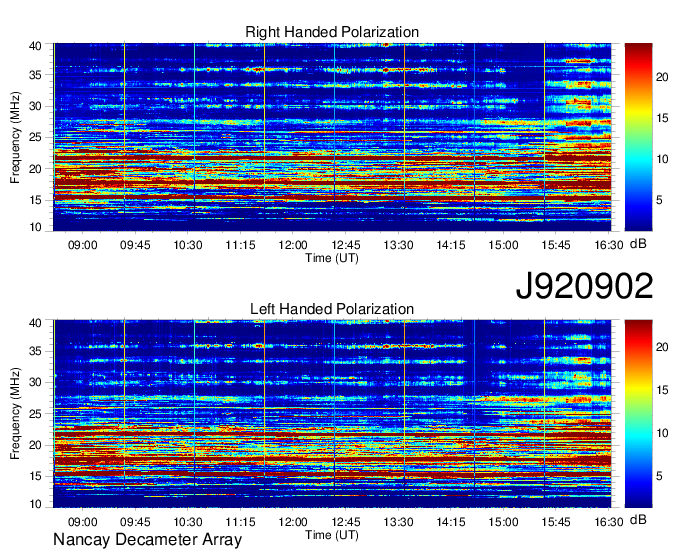Click the 5 dB tick on Left Handed color bar
Viewport: 680px width, 552px height.
(659, 476)
